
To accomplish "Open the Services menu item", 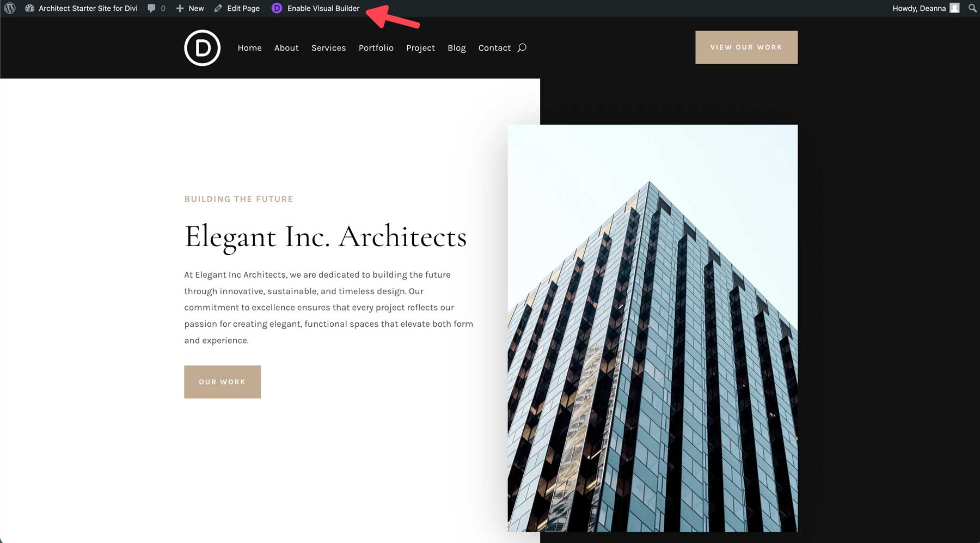I will 328,48.
